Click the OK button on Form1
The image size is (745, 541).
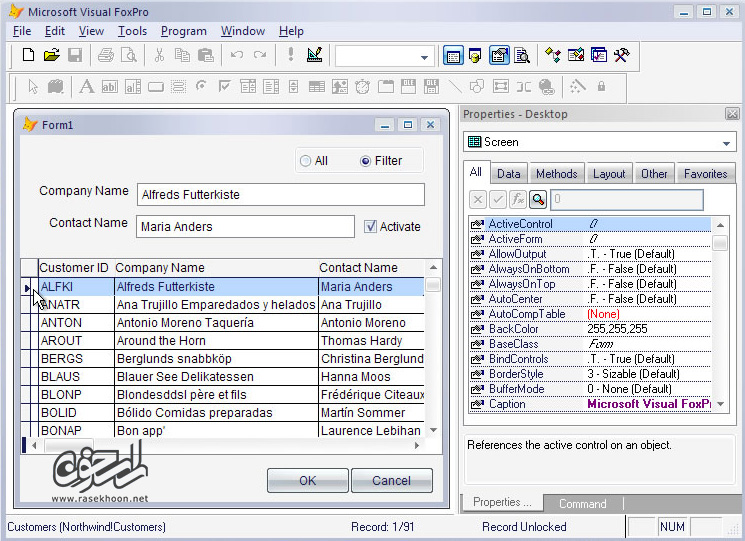pyautogui.click(x=307, y=481)
